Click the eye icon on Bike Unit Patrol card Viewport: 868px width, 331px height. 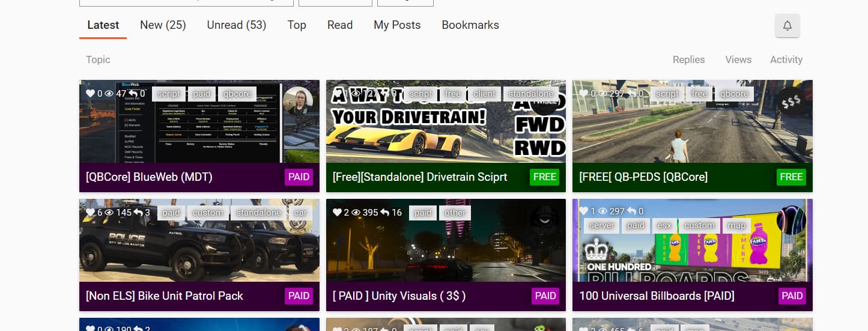109,213
